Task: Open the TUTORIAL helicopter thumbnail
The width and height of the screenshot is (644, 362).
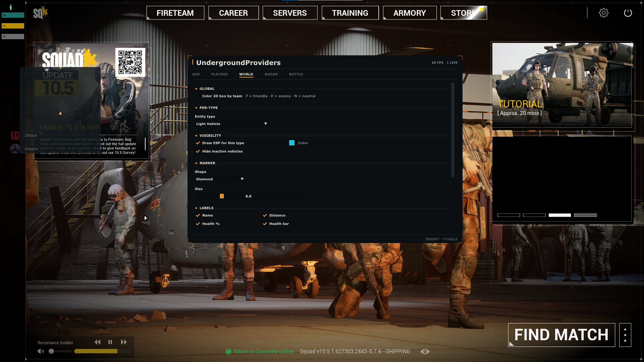Action: pos(562,85)
